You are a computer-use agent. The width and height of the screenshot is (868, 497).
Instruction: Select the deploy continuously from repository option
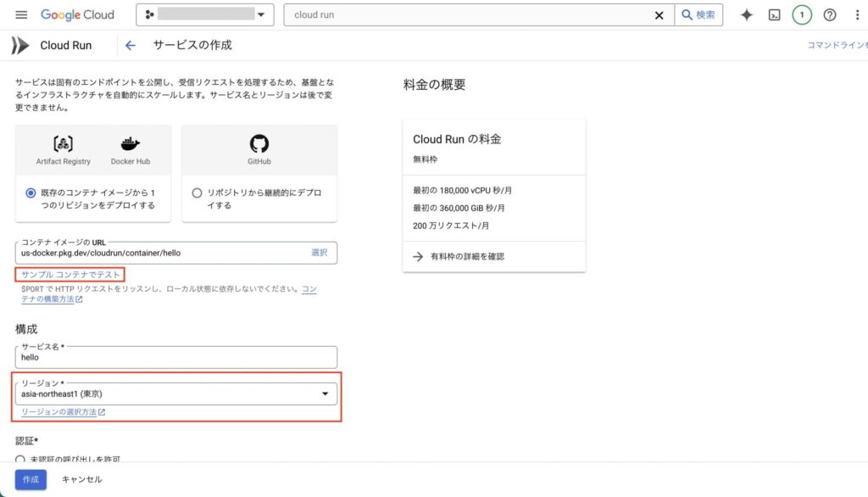(x=197, y=193)
